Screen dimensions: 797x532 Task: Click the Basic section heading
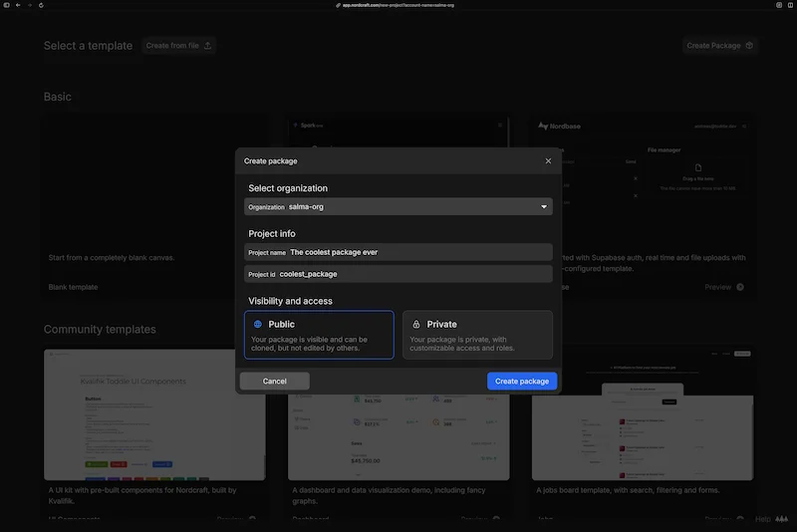coord(58,97)
